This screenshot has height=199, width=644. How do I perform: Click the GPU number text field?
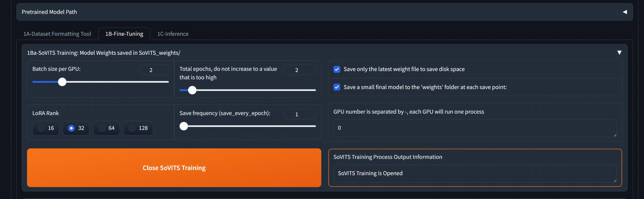[x=474, y=128]
